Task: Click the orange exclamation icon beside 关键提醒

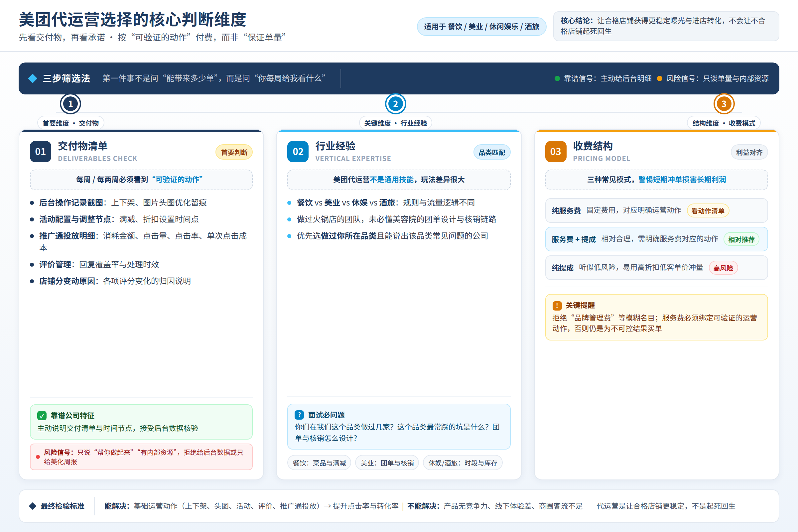Action: (x=557, y=306)
